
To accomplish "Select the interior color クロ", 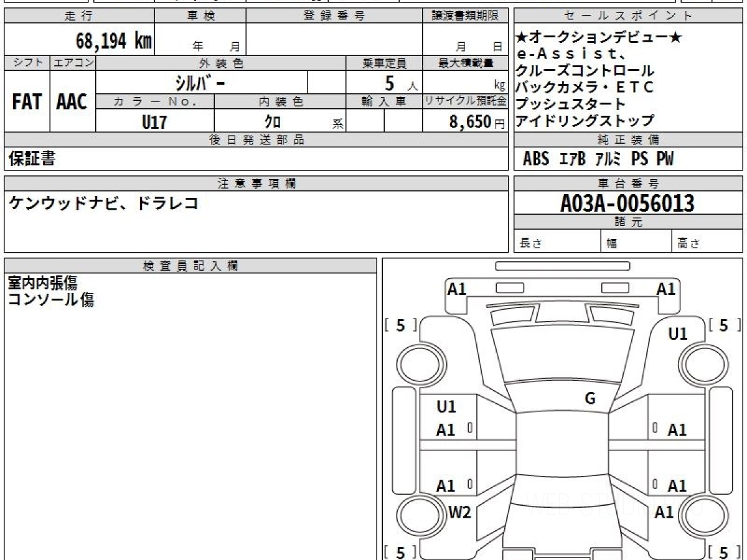I will [273, 121].
